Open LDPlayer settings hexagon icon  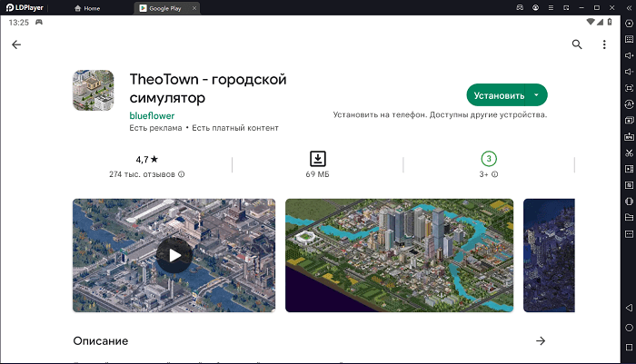pos(629,24)
